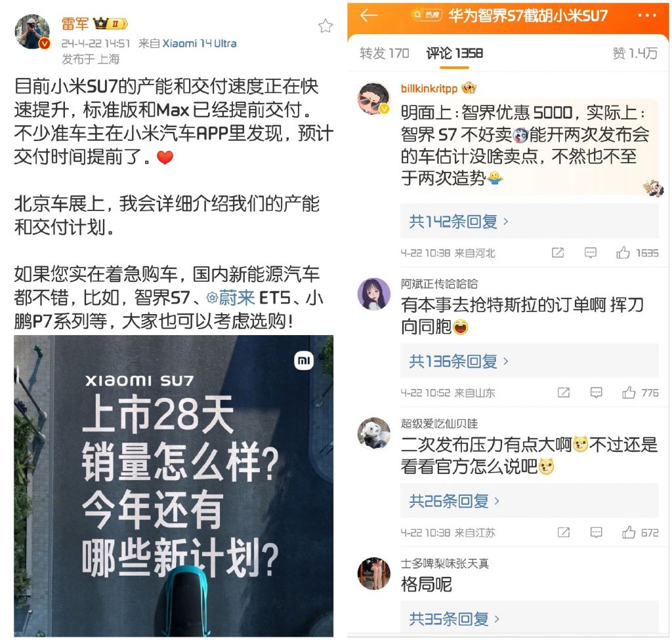Expand 共136条回复 replies
Screen dimensions: 672x640
click(459, 361)
